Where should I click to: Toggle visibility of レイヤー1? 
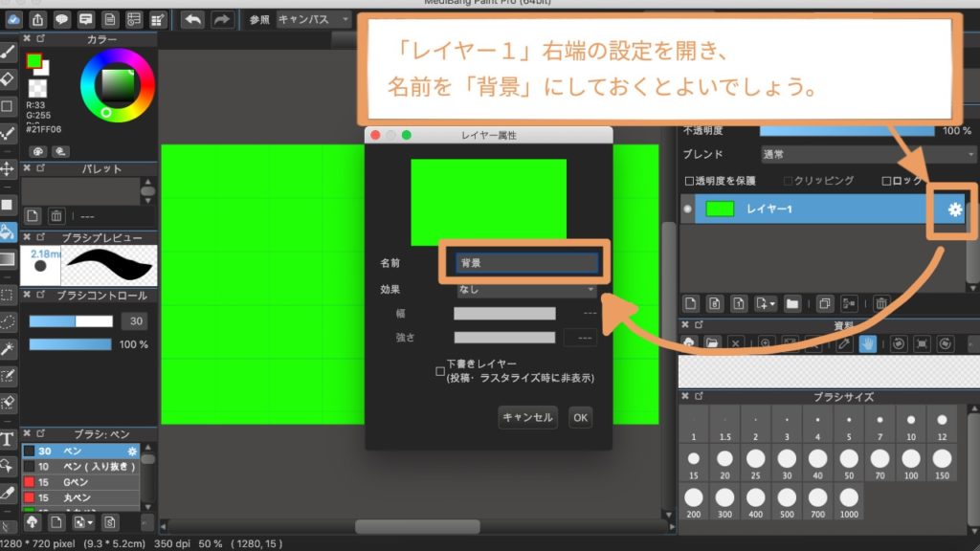(687, 209)
